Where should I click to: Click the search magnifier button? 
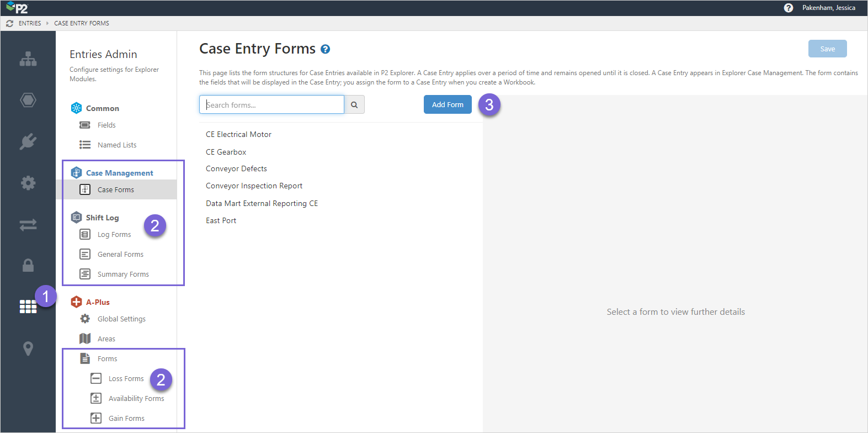pos(354,105)
